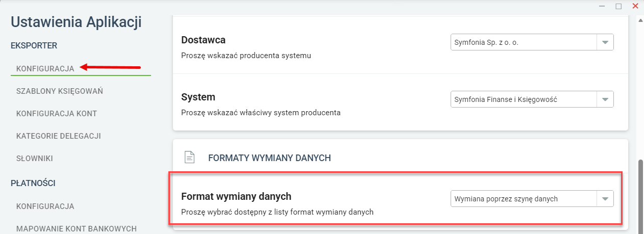
Task: Click the Symfonia Finanse i Księgowość field
Action: tap(532, 99)
